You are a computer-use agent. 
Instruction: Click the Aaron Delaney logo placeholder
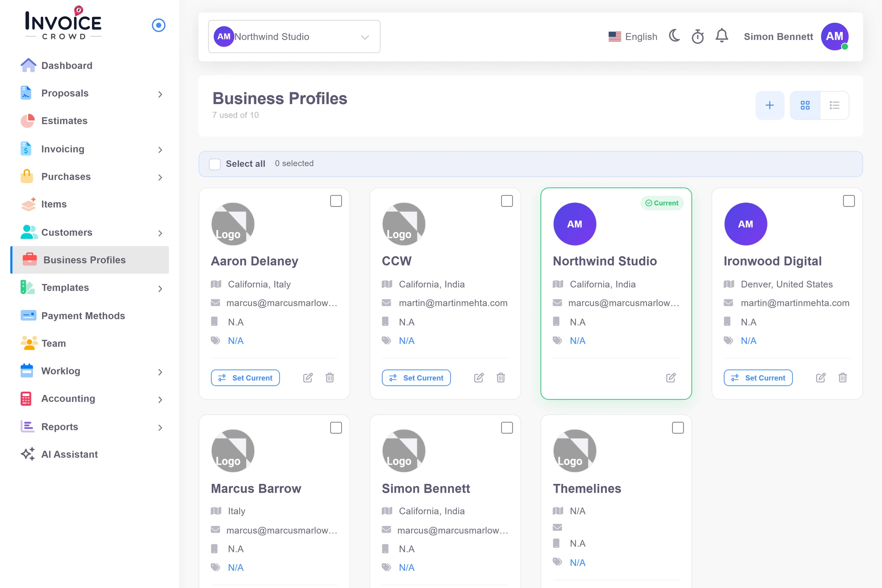(233, 224)
